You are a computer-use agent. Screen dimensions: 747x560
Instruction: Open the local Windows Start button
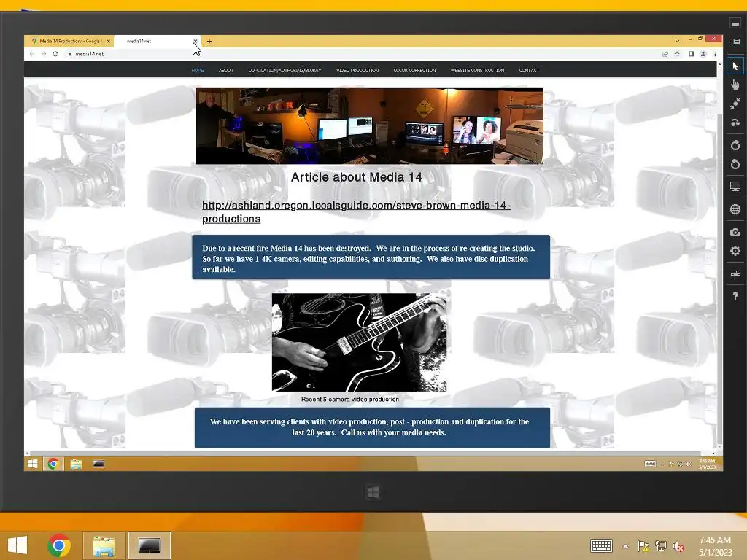coord(18,545)
